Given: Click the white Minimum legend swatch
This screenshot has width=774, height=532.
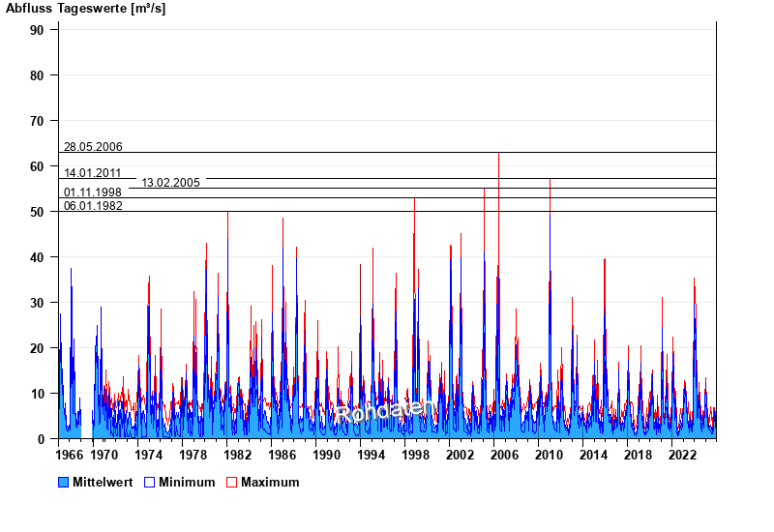Looking at the screenshot, I should (x=149, y=482).
